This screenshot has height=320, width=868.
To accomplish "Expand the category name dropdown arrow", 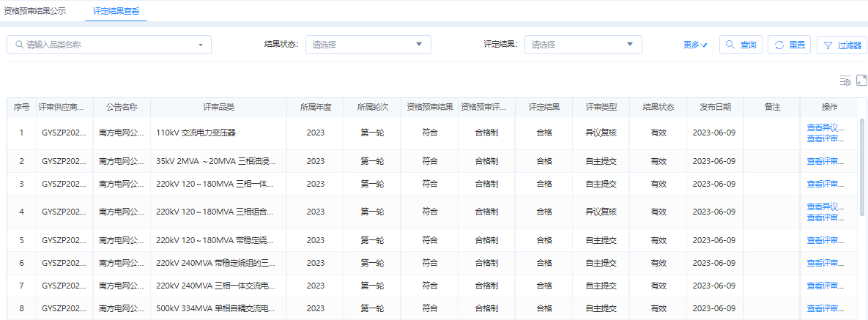I will pyautogui.click(x=201, y=45).
